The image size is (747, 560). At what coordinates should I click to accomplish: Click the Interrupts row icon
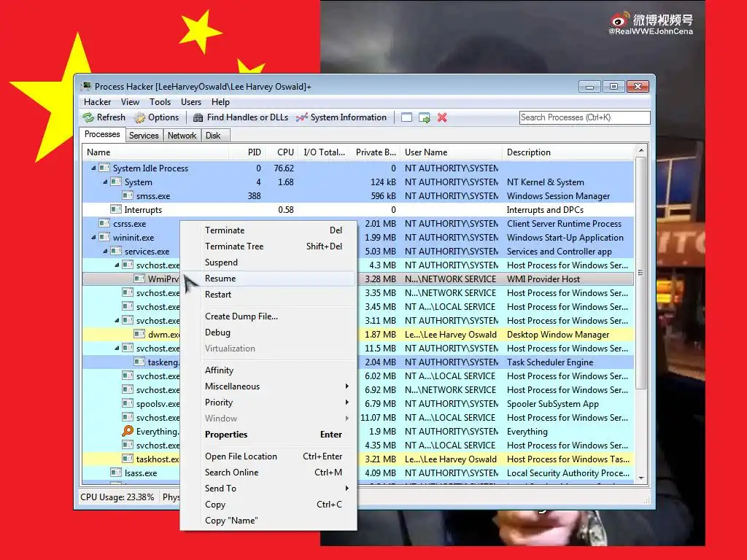tap(116, 209)
